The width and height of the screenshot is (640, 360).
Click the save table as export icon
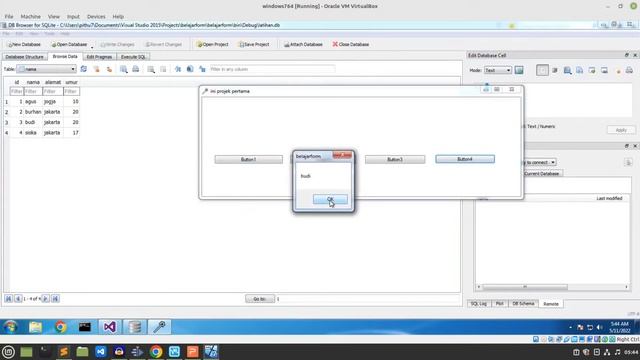coord(123,69)
